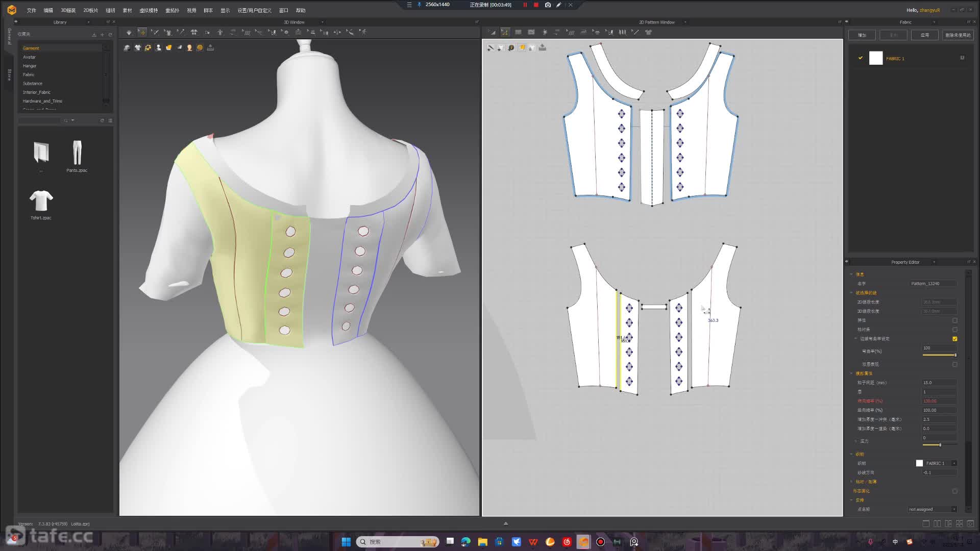Click the avatar display icon in 3D view
Viewport: 980px width, 551px height.
158,47
